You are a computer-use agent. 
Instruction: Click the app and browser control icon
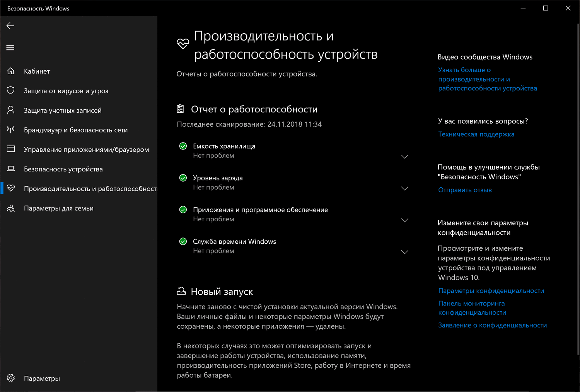pyautogui.click(x=11, y=149)
